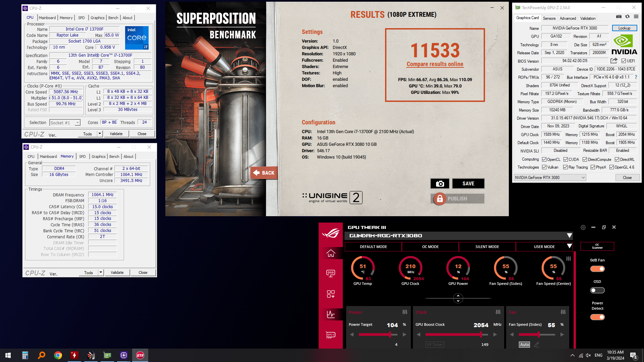Click the ROG logo in GPU Tweak
Screen dimensions: 644x362
tap(331, 233)
